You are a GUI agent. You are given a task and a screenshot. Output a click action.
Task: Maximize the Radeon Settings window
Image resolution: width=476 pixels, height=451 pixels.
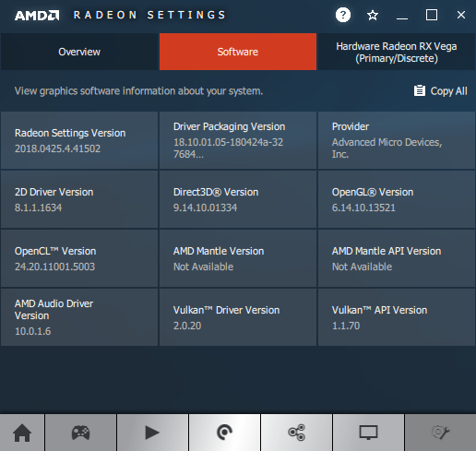pyautogui.click(x=432, y=15)
